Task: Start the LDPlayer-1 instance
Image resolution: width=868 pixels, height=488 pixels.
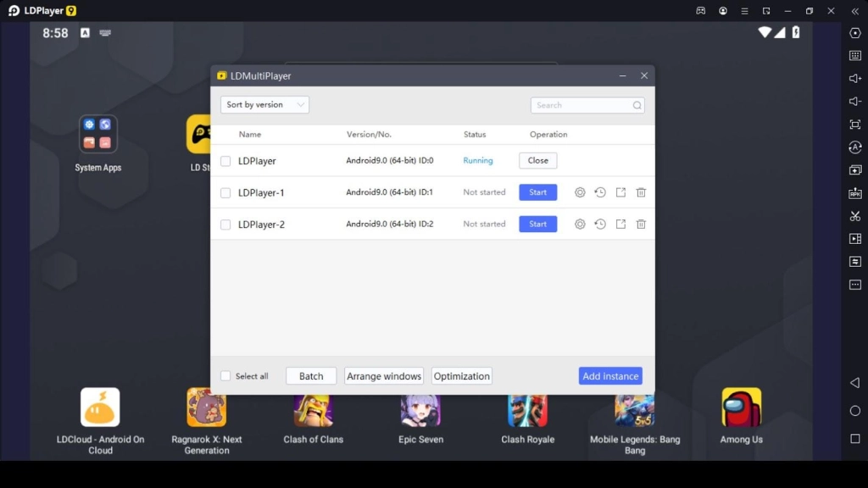Action: pyautogui.click(x=537, y=192)
